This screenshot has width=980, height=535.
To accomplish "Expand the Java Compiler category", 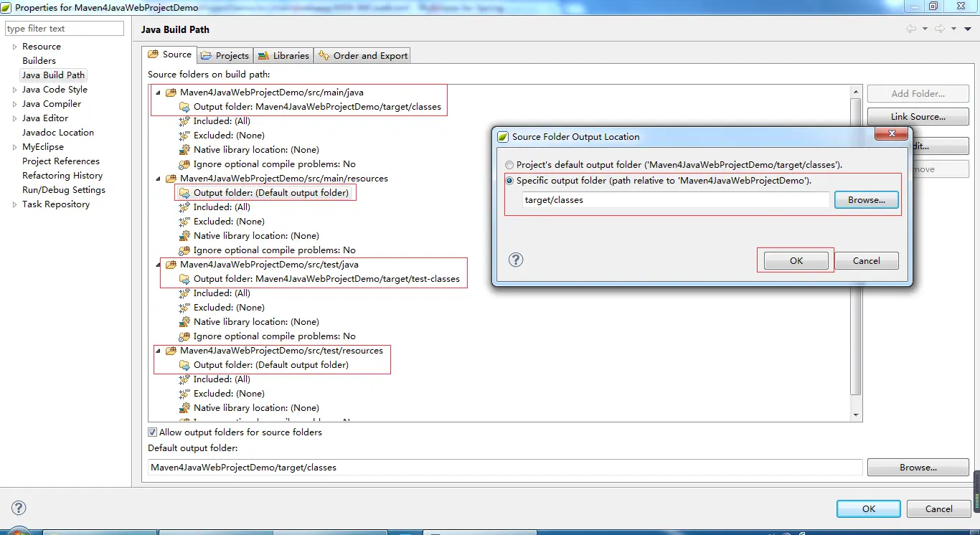I will [x=14, y=104].
